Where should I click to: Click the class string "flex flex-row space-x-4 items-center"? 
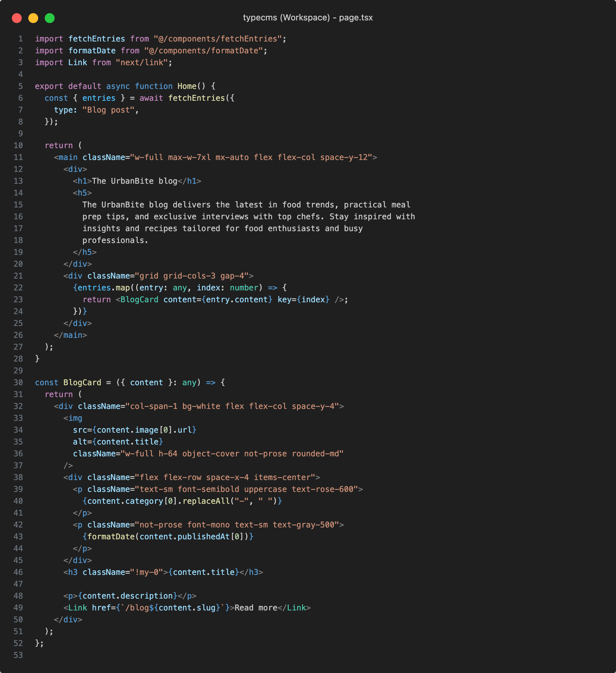225,477
